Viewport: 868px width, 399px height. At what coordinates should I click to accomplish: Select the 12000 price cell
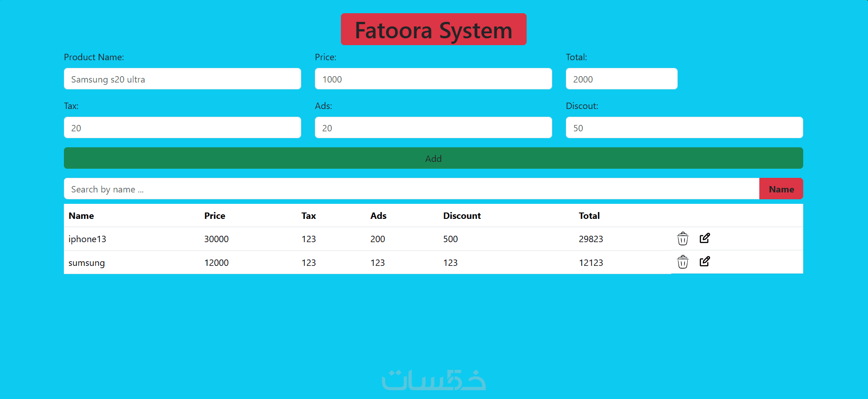point(216,263)
